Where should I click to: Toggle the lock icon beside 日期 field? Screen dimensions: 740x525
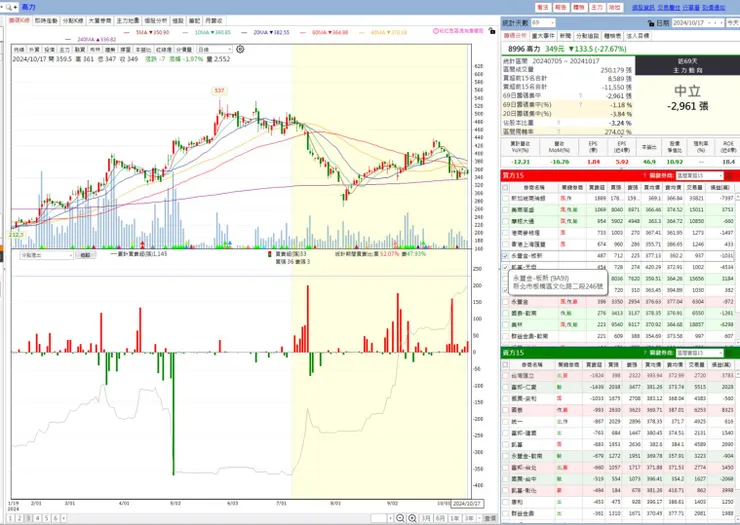click(x=651, y=23)
